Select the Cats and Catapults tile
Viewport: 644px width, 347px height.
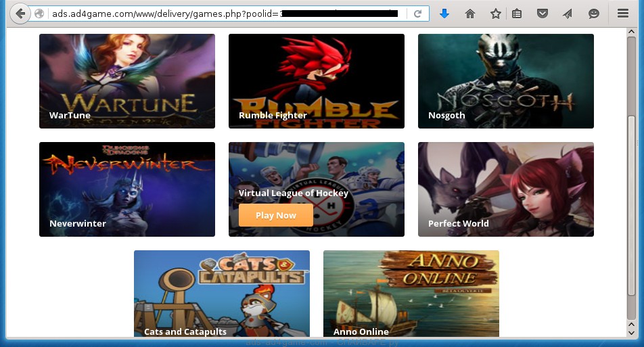(x=222, y=294)
